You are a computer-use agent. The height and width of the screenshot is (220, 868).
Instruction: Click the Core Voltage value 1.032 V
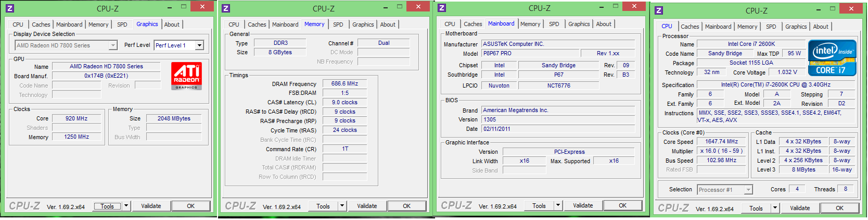click(787, 72)
